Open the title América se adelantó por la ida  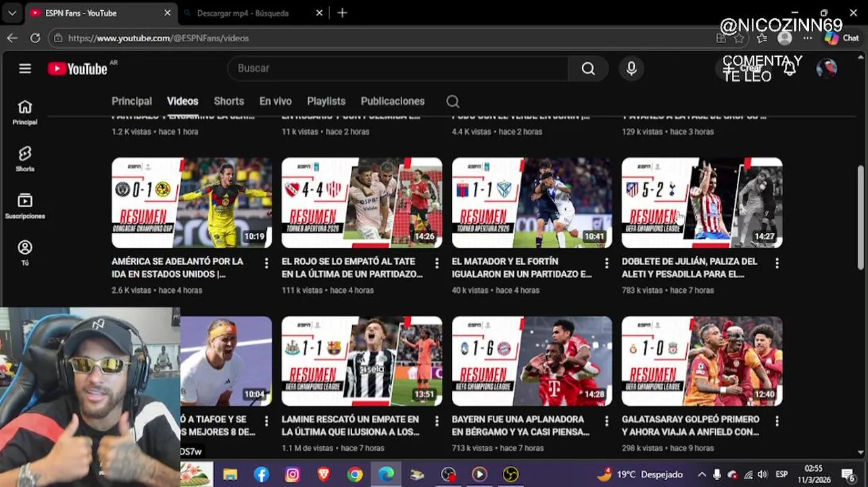[x=177, y=268]
